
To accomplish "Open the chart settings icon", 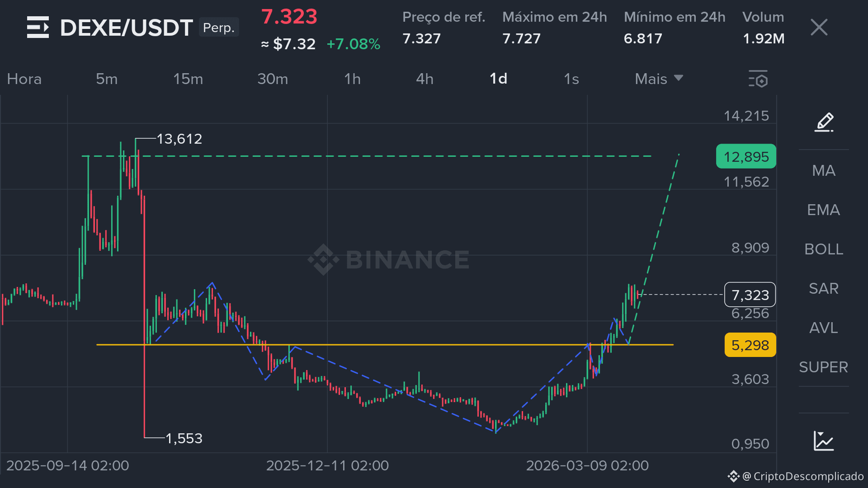I will point(758,79).
